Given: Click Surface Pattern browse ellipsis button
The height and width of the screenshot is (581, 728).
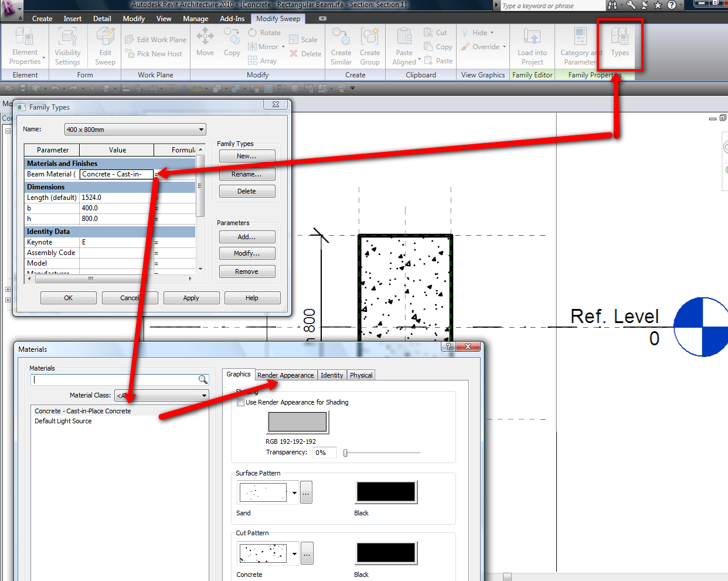Looking at the screenshot, I should [306, 492].
